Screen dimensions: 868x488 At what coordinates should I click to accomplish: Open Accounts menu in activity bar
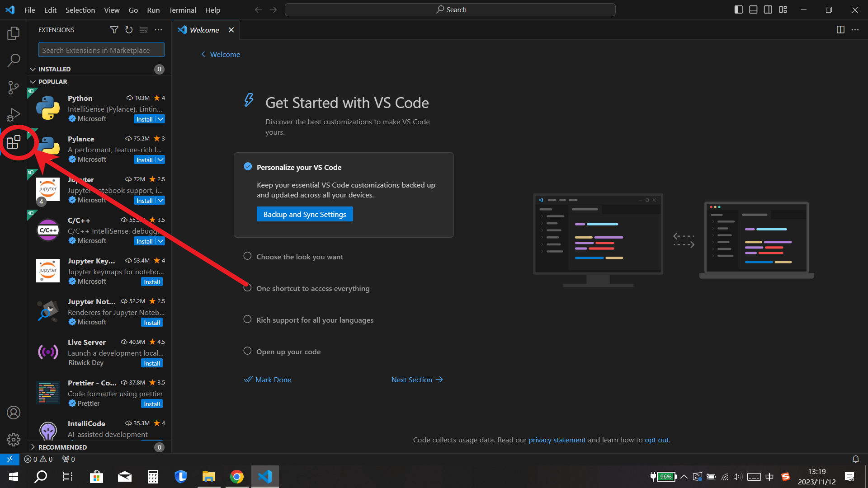(x=14, y=413)
